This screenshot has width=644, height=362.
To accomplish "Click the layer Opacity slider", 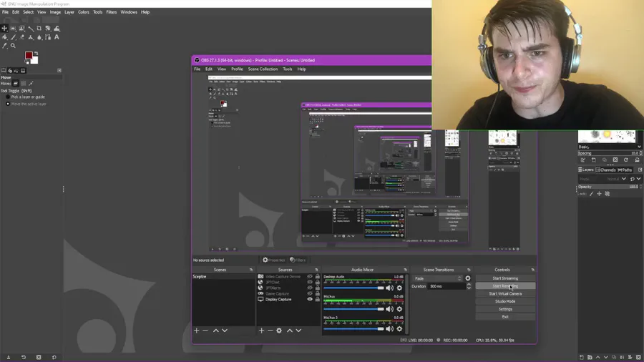I will pos(610,187).
